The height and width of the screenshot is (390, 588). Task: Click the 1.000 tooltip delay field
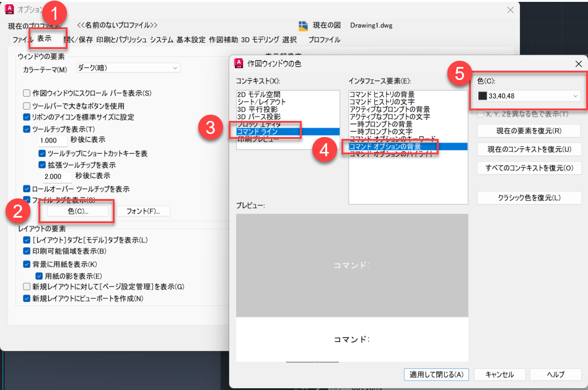pyautogui.click(x=53, y=141)
